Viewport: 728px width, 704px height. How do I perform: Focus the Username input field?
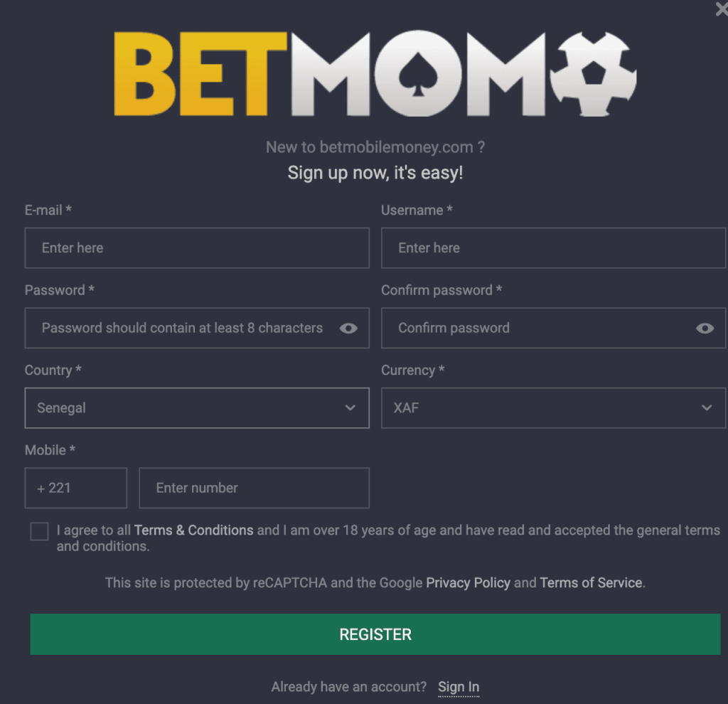553,248
